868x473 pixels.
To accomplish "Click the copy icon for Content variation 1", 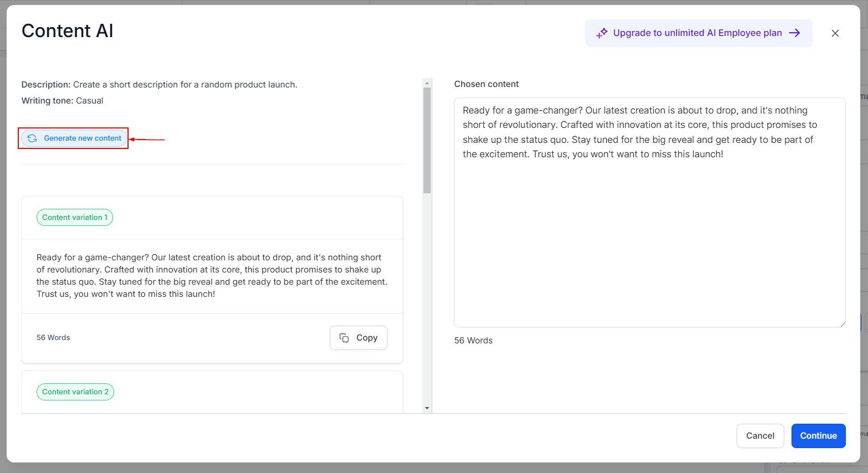I will click(x=344, y=338).
